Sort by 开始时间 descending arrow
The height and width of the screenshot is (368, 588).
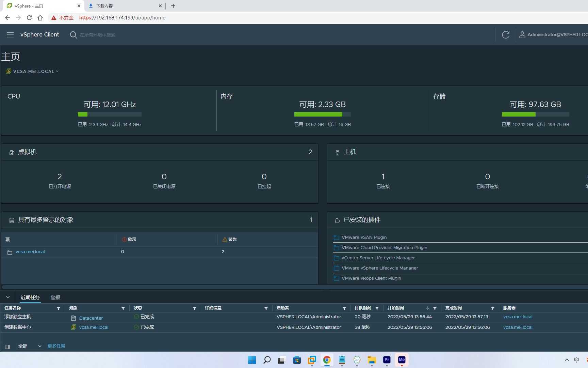(428, 308)
